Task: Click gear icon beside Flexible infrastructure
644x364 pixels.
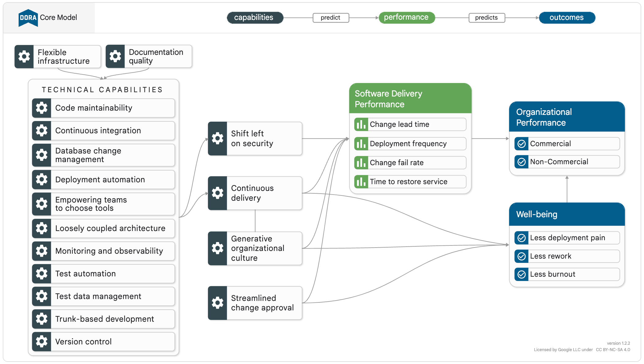Action: tap(24, 57)
